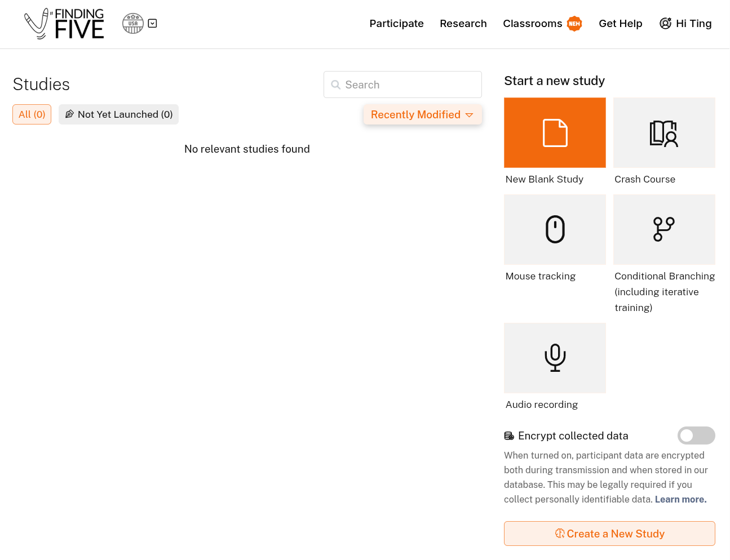Open the Participate menu item
730x560 pixels.
[396, 24]
